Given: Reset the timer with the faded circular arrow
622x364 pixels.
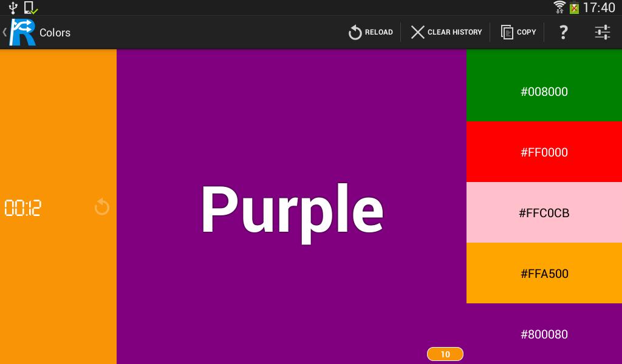Looking at the screenshot, I should coord(102,207).
